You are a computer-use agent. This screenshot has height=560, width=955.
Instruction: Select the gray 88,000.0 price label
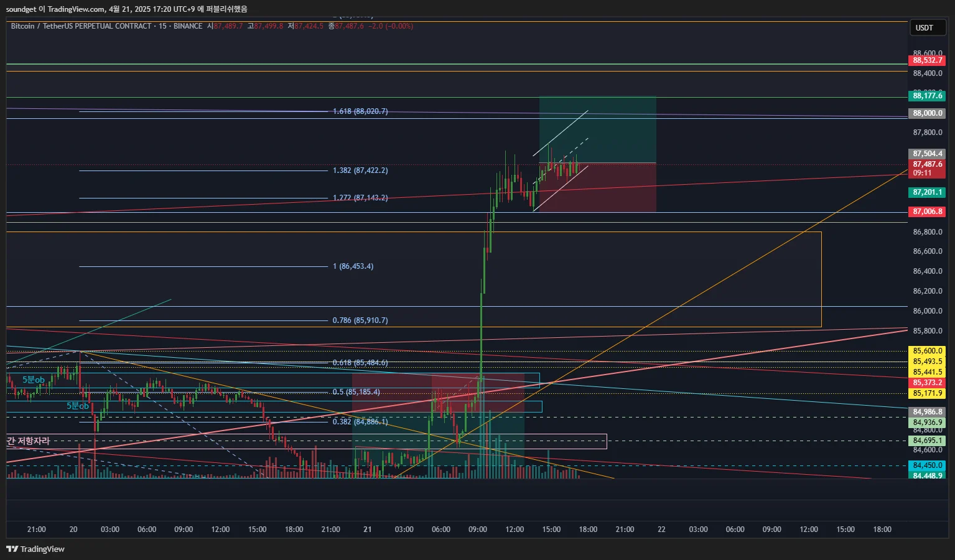pyautogui.click(x=927, y=113)
